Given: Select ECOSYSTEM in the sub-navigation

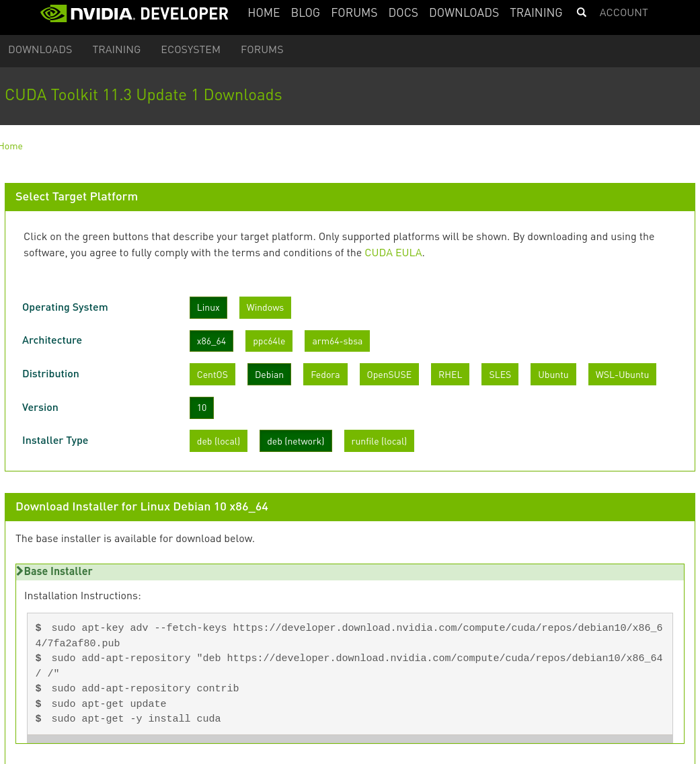Looking at the screenshot, I should [x=190, y=50].
